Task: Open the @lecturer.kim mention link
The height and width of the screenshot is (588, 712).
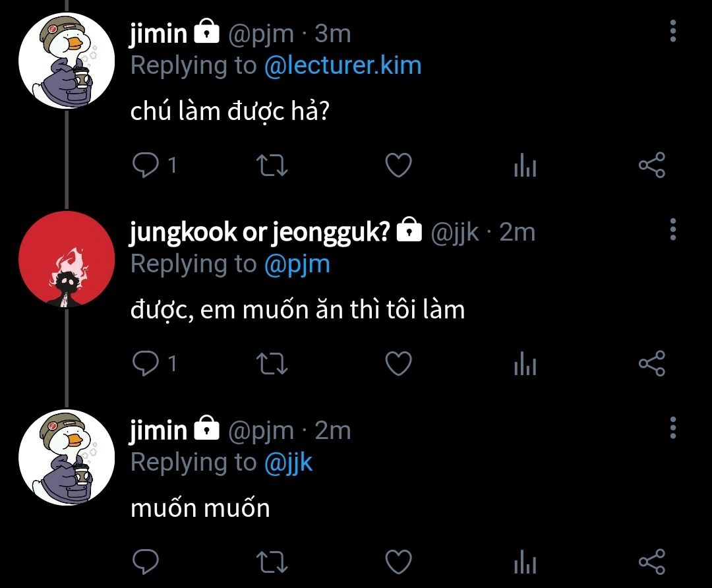Action: pos(342,65)
